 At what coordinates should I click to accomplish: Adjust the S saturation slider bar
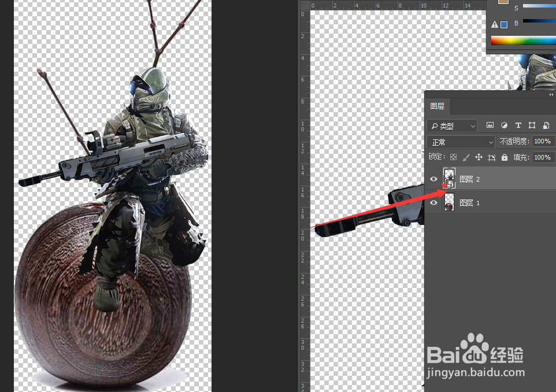point(539,5)
